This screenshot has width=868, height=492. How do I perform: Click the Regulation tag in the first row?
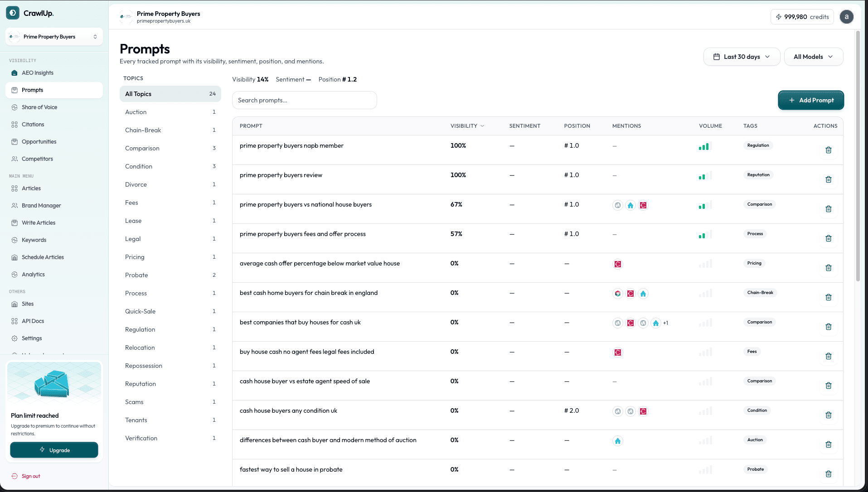click(x=758, y=145)
